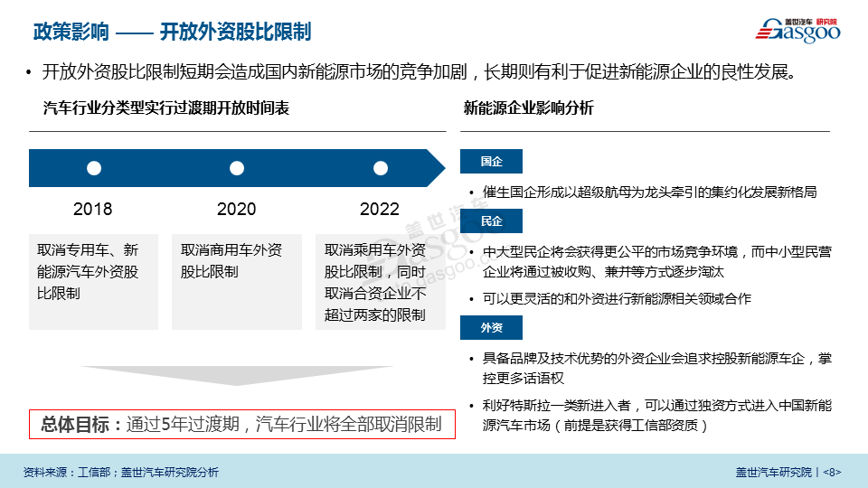Click the year label 2018

(x=92, y=209)
